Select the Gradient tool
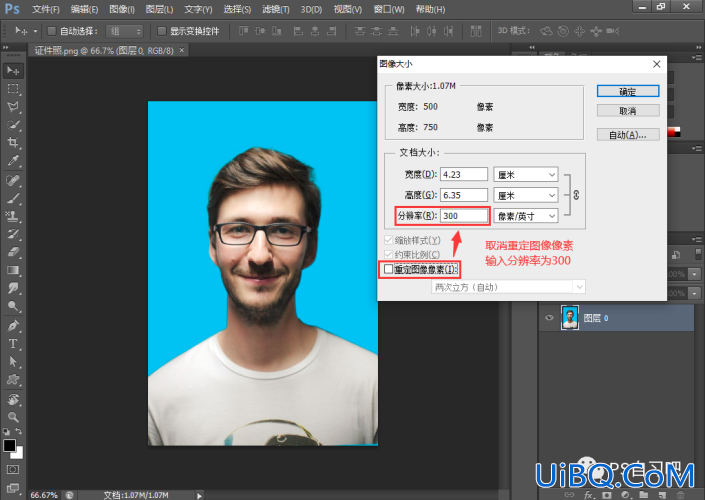Image resolution: width=705 pixels, height=500 pixels. click(x=13, y=270)
